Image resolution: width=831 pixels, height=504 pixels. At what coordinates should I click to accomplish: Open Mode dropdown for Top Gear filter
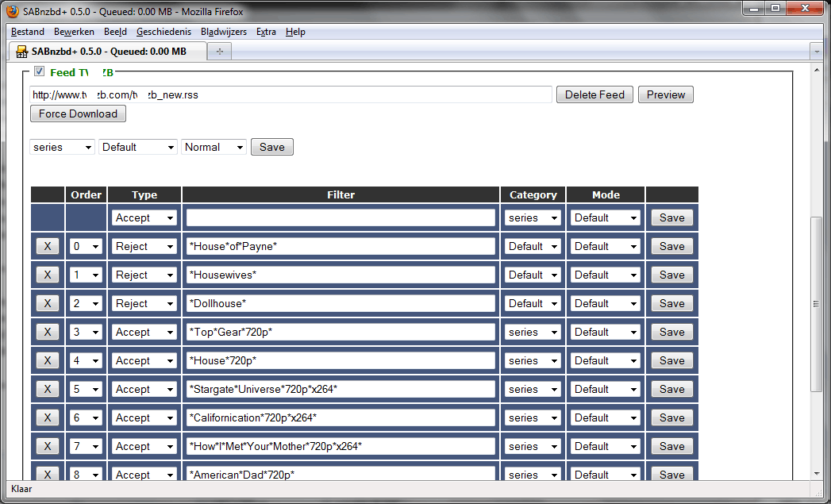[x=606, y=333]
